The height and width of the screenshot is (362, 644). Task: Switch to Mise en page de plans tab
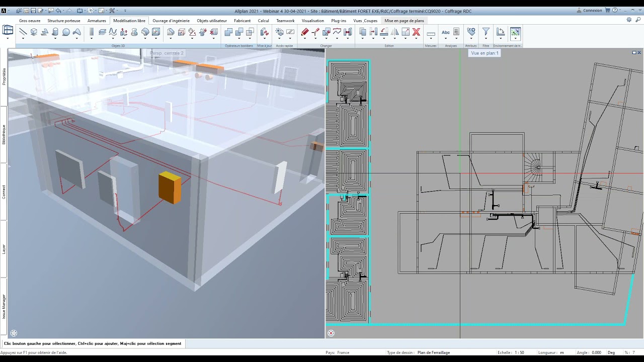click(x=404, y=21)
